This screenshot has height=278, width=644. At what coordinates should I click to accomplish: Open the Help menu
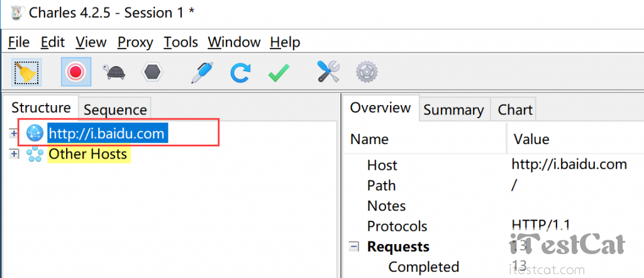285,42
